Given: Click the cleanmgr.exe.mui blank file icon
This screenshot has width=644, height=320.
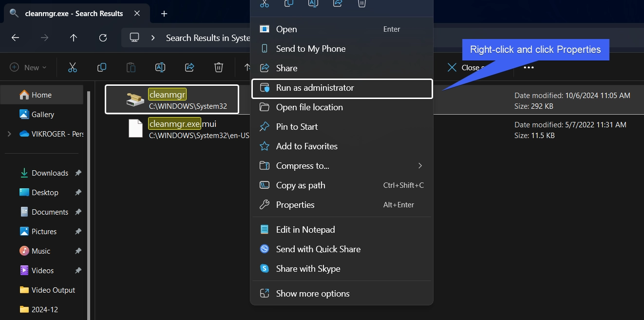Looking at the screenshot, I should click(135, 129).
